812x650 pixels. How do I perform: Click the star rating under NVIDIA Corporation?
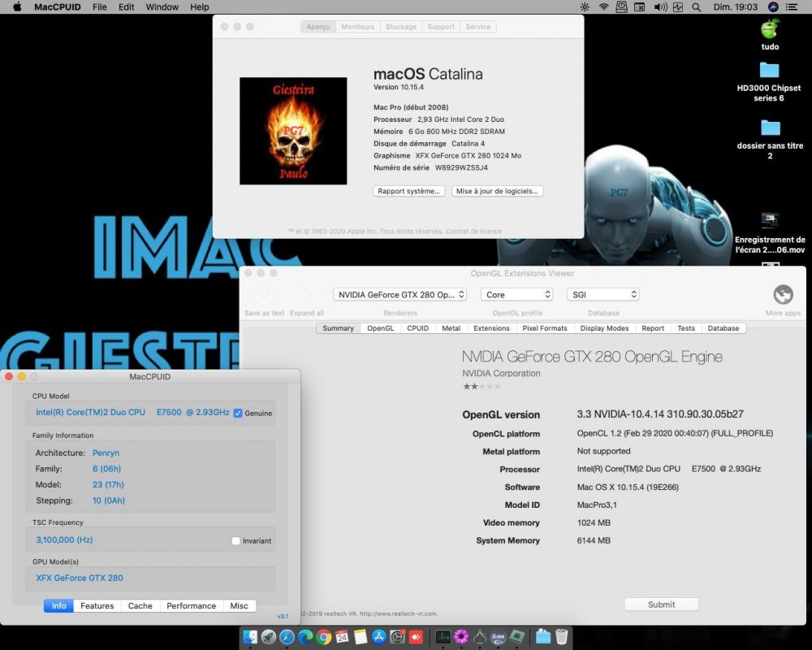tap(482, 386)
